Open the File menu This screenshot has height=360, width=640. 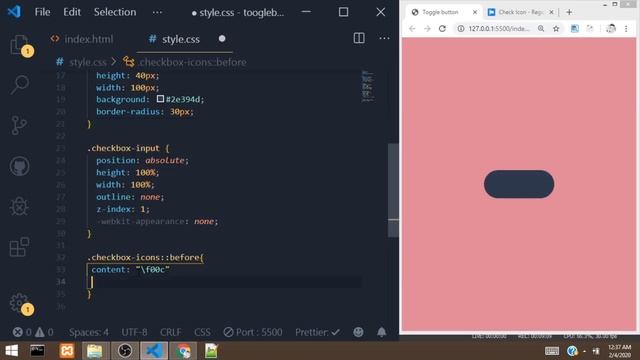42,12
